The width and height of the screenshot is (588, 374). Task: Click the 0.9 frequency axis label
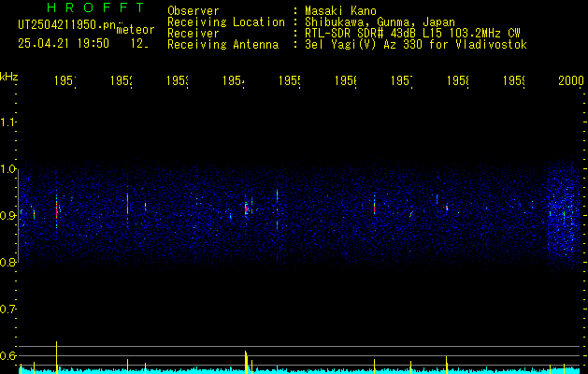pyautogui.click(x=7, y=216)
